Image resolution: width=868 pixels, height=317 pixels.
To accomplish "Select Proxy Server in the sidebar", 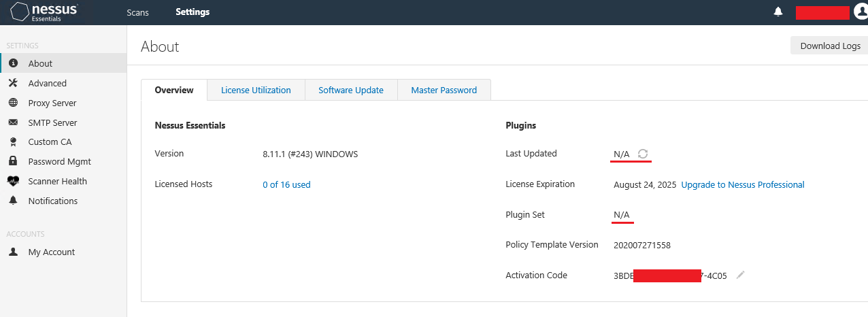I will [x=63, y=103].
